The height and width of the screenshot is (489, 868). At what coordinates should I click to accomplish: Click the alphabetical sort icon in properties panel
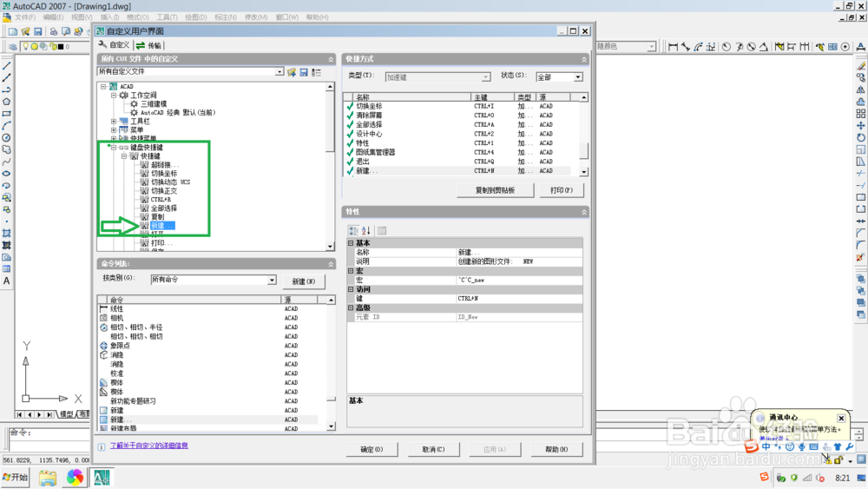[x=366, y=230]
